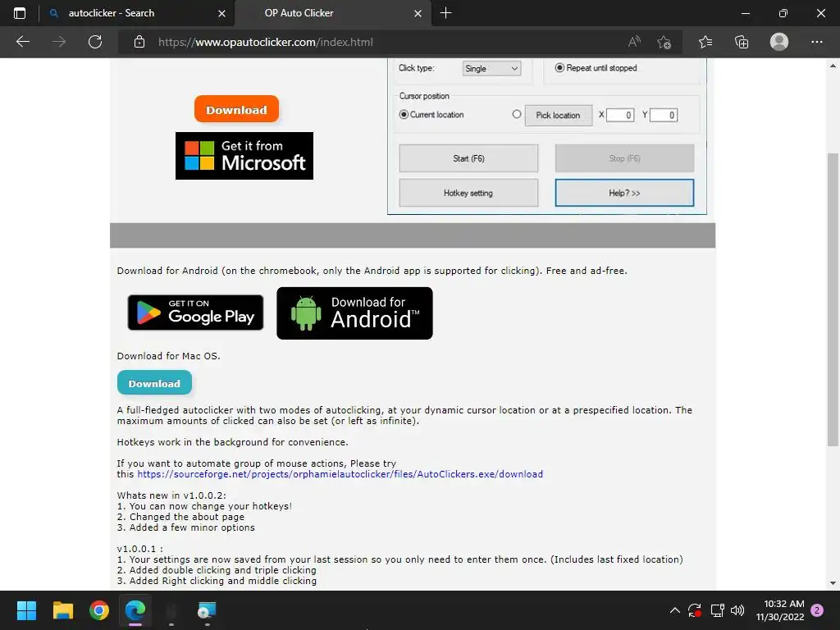The height and width of the screenshot is (630, 840).
Task: Click the Download for Android badge
Action: tap(354, 313)
